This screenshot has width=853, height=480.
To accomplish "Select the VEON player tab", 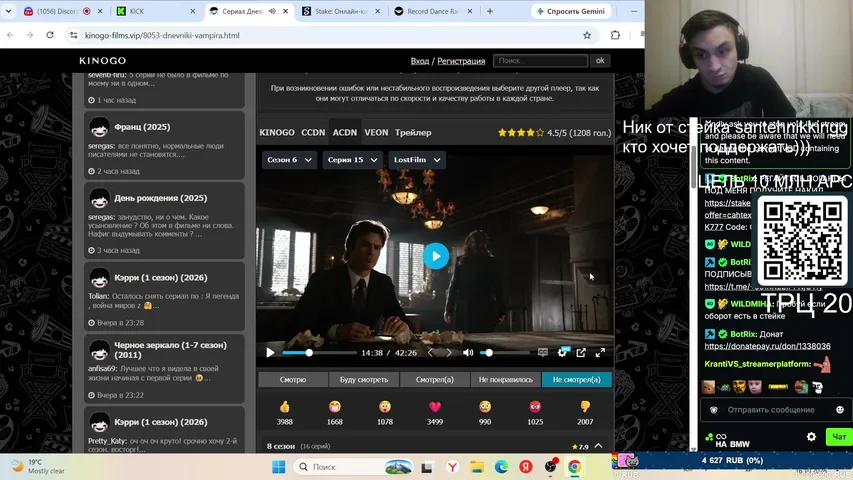I will (376, 132).
